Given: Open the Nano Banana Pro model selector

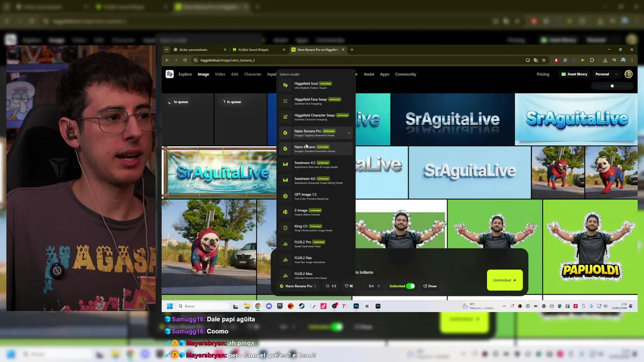Looking at the screenshot, I should pos(298,286).
